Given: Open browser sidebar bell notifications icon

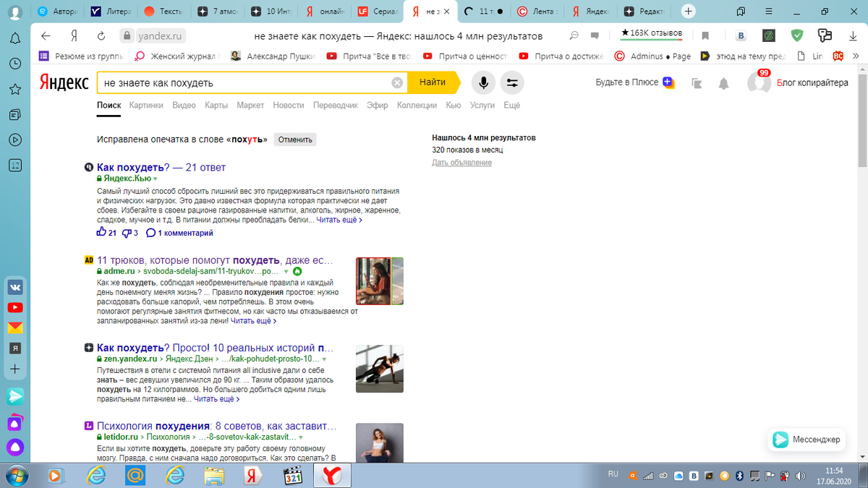Looking at the screenshot, I should point(14,38).
